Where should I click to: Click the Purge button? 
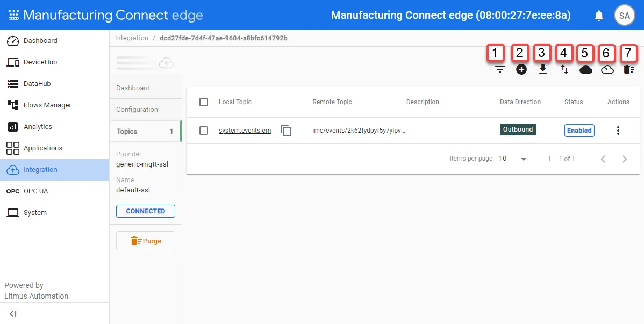click(x=145, y=241)
